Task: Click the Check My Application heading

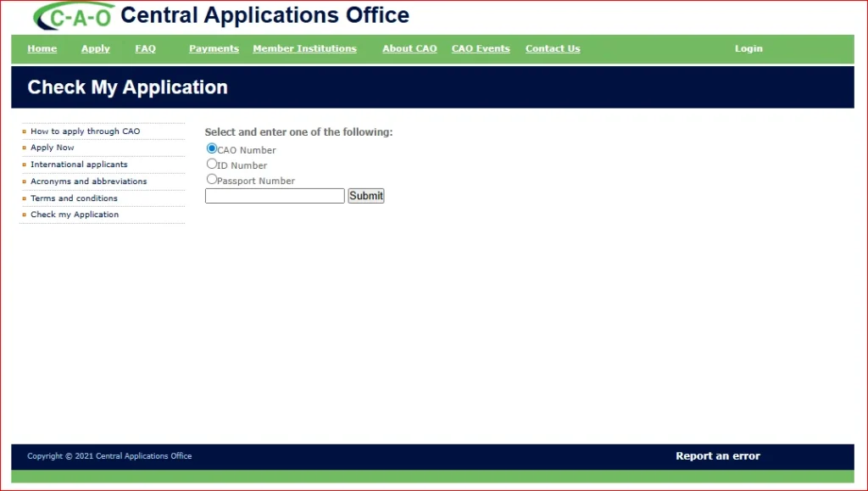Action: pyautogui.click(x=127, y=87)
